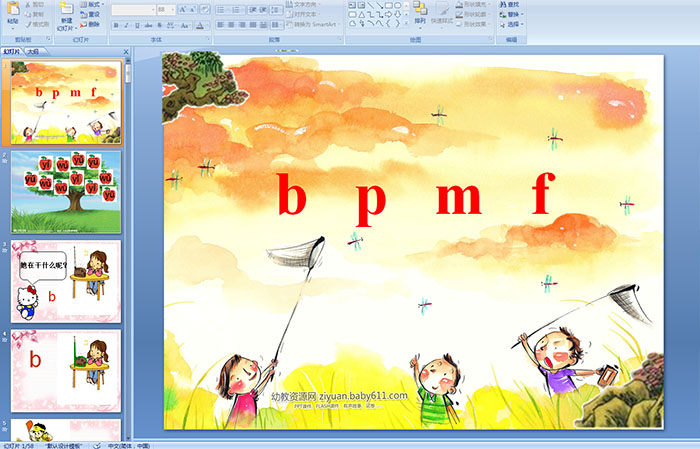Click the Change Case Aa icon

(x=184, y=25)
